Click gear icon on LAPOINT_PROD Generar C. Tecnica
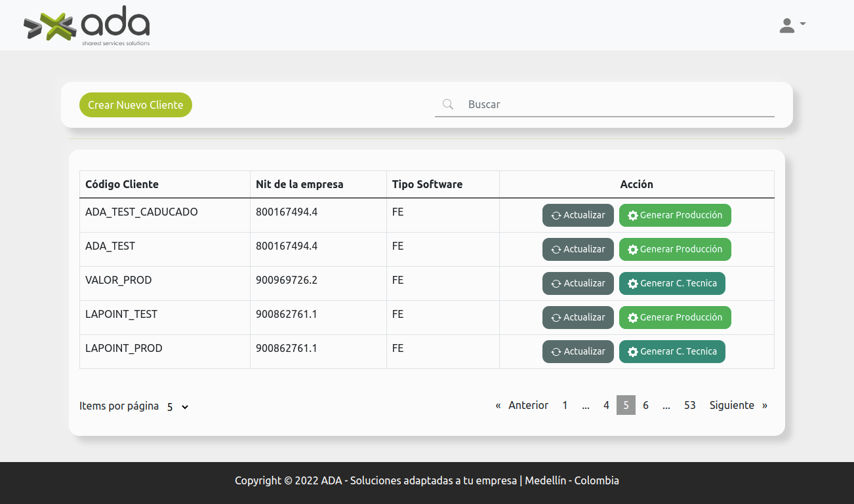Screen dimensions: 854x504 tap(633, 352)
